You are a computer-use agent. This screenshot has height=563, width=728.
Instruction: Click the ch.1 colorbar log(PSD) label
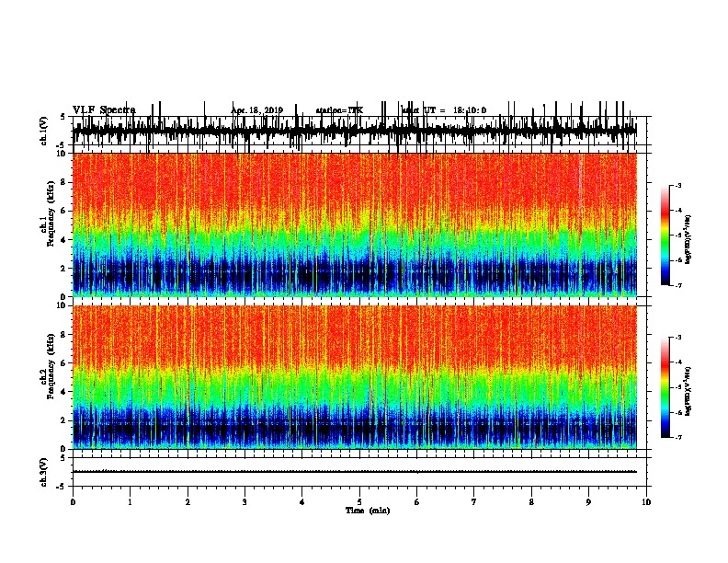(x=688, y=240)
